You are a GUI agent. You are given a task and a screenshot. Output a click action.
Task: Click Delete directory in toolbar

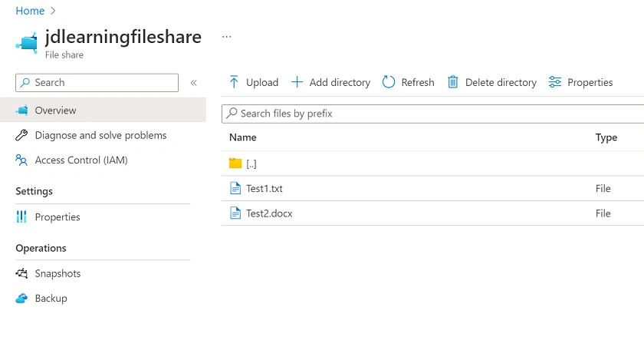(x=492, y=82)
